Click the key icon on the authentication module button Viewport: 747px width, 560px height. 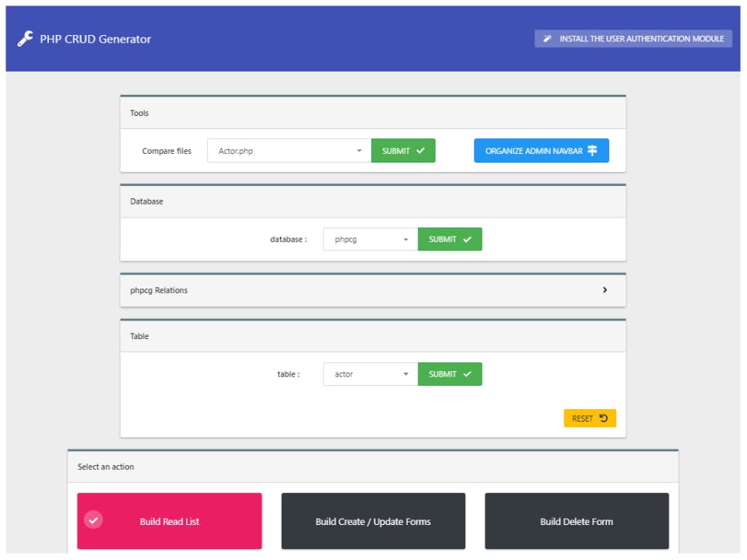tap(547, 38)
